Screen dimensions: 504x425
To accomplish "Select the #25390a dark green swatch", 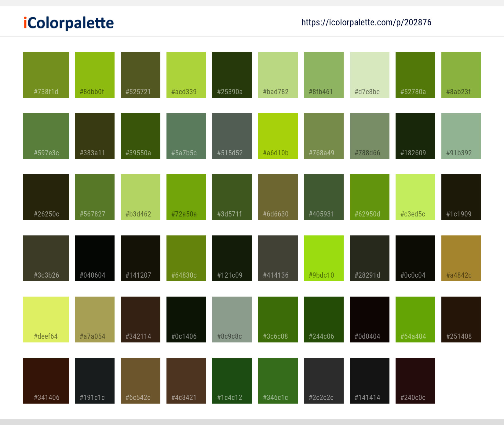I will coord(232,75).
